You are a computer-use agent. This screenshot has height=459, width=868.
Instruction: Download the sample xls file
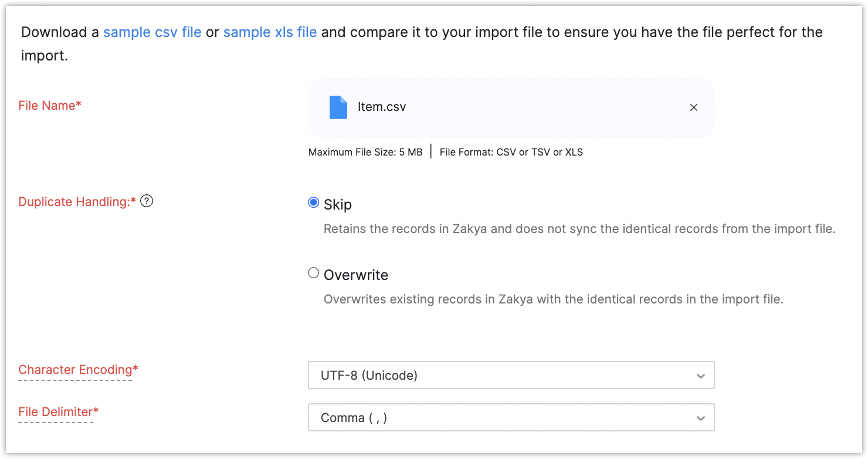(x=270, y=32)
